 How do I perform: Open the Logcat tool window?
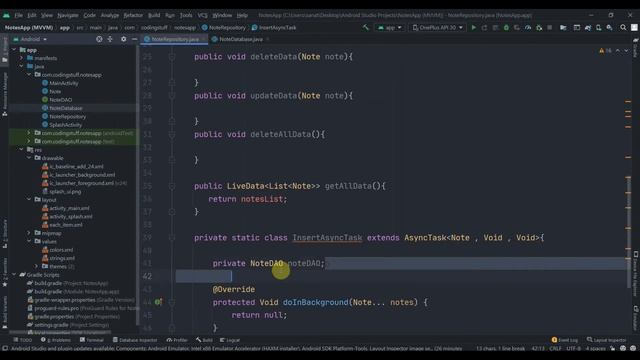point(230,340)
